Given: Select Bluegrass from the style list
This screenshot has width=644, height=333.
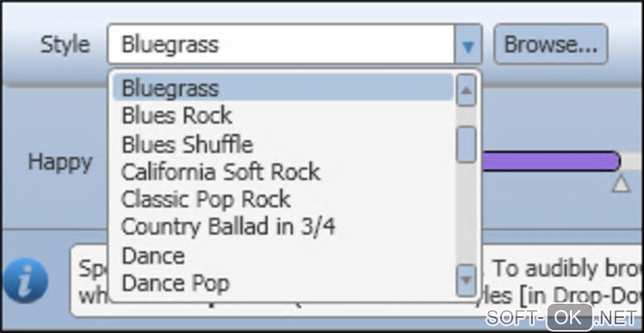Looking at the screenshot, I should (x=170, y=88).
